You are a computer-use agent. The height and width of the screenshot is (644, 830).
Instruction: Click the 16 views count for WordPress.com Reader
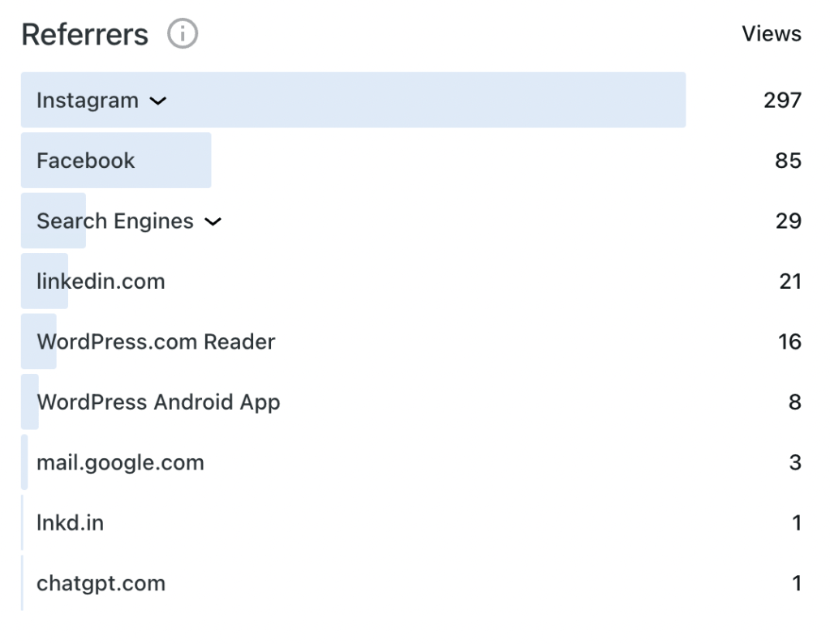point(789,341)
